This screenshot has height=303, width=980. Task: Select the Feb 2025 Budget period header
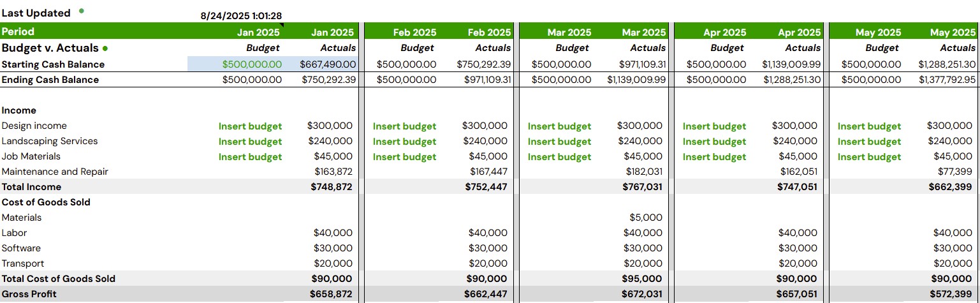pos(414,32)
